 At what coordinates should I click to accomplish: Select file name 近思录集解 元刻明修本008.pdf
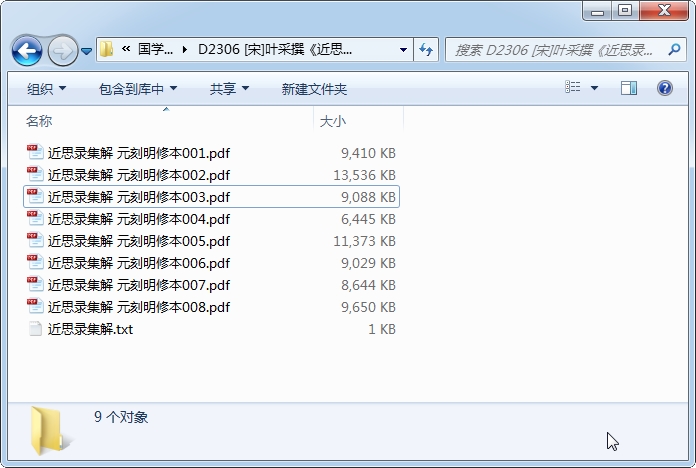pos(139,307)
